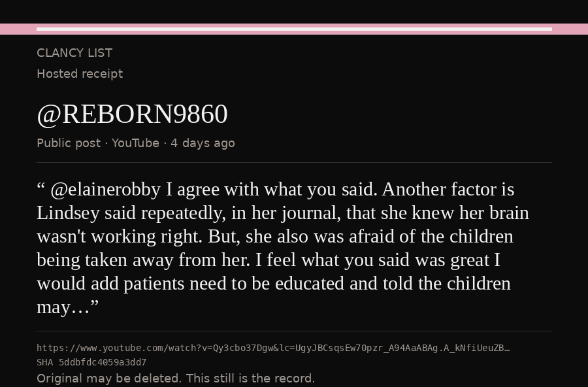
Task: Click the Original may be deleted notice
Action: pos(176,379)
